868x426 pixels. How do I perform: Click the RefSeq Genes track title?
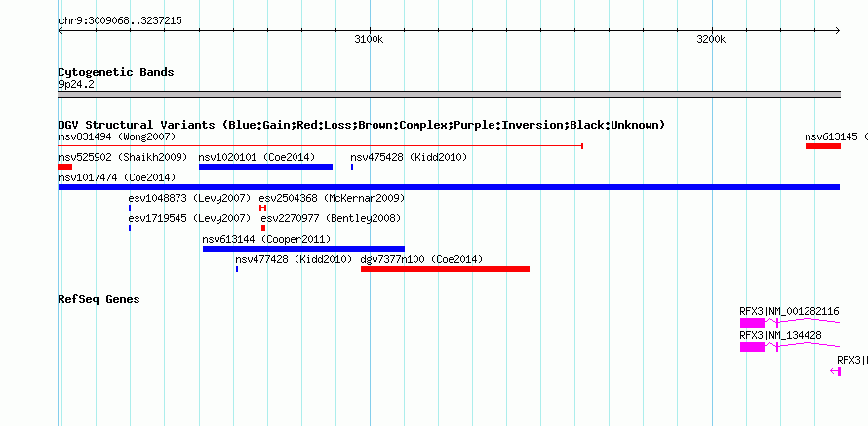click(x=99, y=299)
